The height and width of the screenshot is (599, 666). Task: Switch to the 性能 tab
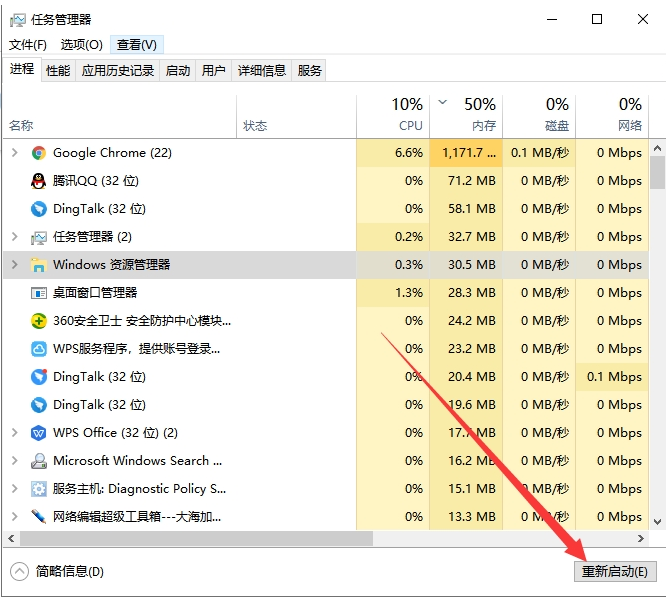[58, 70]
